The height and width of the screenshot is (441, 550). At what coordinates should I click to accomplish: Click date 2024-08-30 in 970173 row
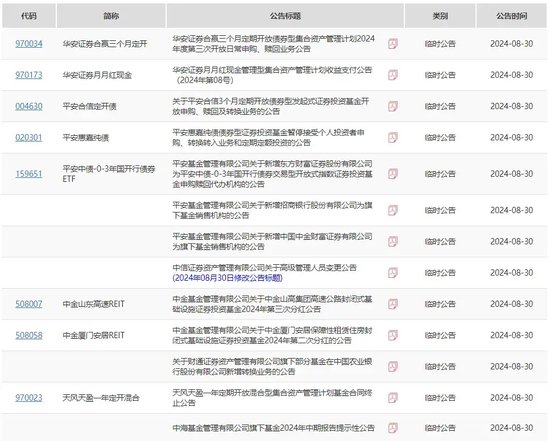[x=511, y=75]
